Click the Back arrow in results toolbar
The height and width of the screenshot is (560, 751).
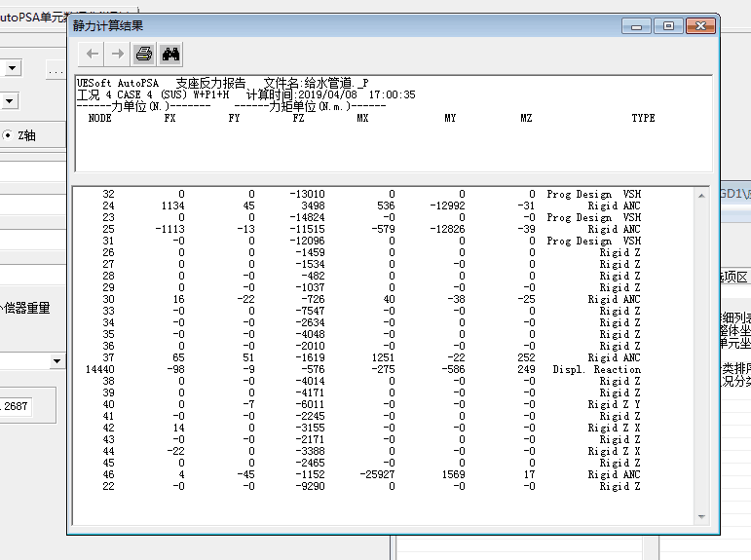pos(92,55)
